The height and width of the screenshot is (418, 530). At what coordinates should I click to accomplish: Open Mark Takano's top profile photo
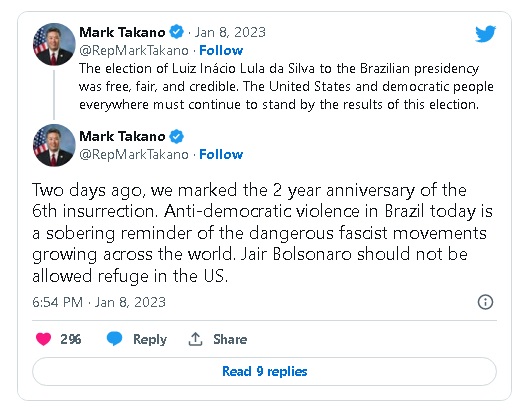pyautogui.click(x=54, y=44)
